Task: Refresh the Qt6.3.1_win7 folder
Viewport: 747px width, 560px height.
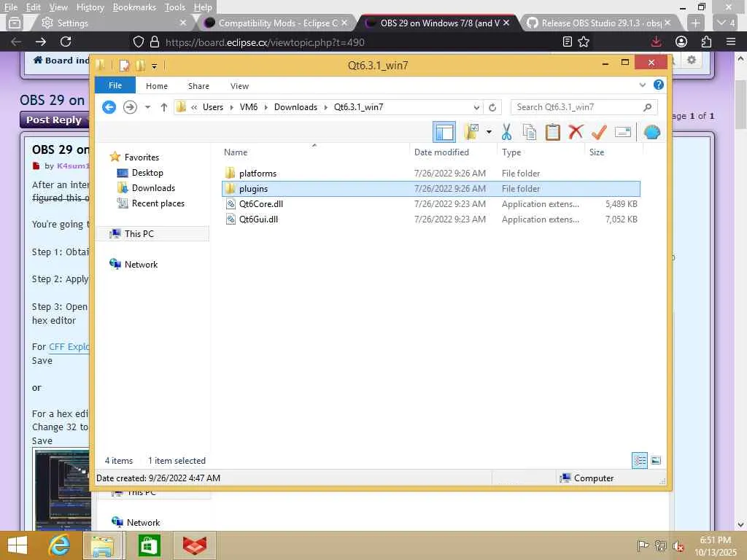Action: point(492,107)
